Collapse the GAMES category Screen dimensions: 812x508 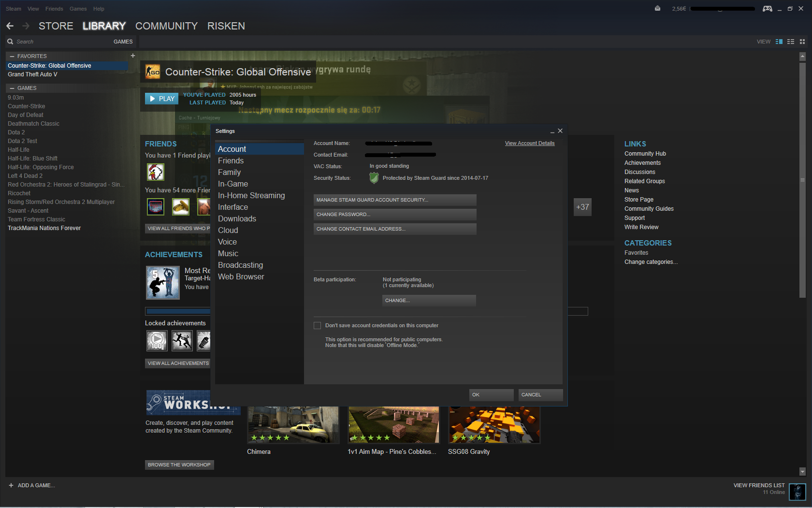pos(12,88)
